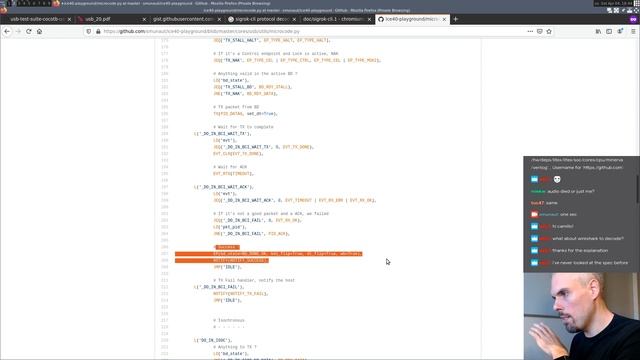Screen dimensions: 640x360
Task: Switch to the usb_20.pdf tab
Action: [x=112, y=19]
